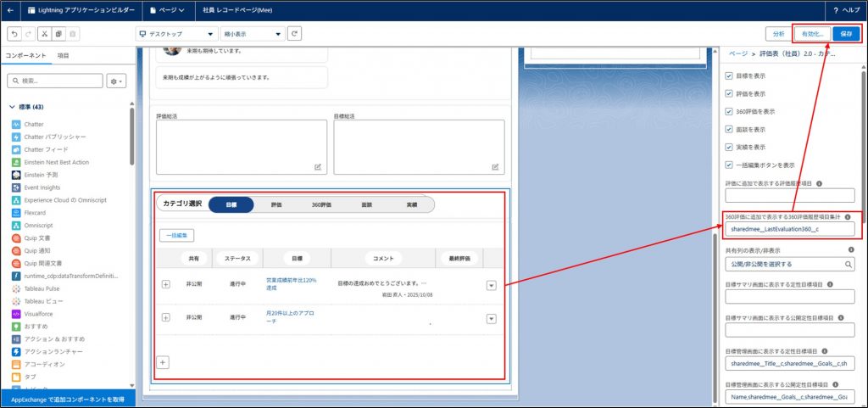The width and height of the screenshot is (868, 408).
Task: Click the copy icon in toolbar
Action: tap(58, 34)
